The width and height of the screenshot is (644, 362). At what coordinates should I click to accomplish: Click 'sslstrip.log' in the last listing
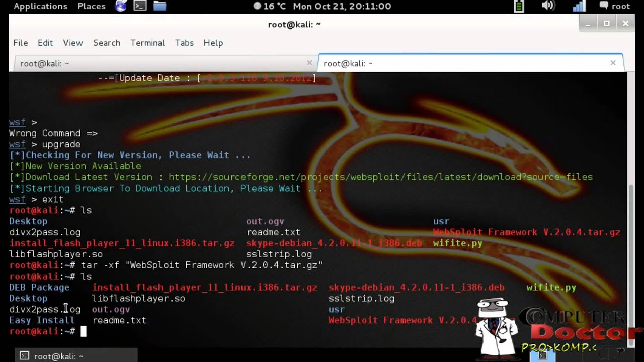coord(361,299)
